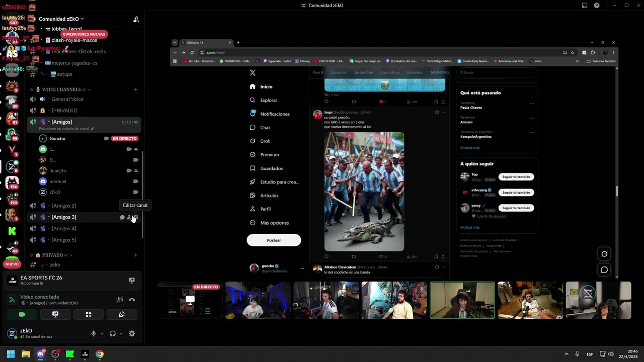644x362 pixels.
Task: Open the pop-out icon on the shared stream
Action: 604,254
